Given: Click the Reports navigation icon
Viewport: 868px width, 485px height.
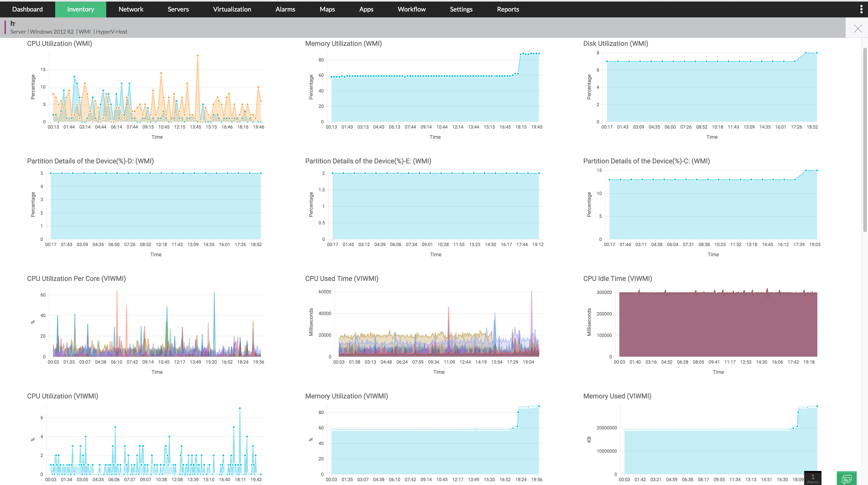Looking at the screenshot, I should [508, 9].
